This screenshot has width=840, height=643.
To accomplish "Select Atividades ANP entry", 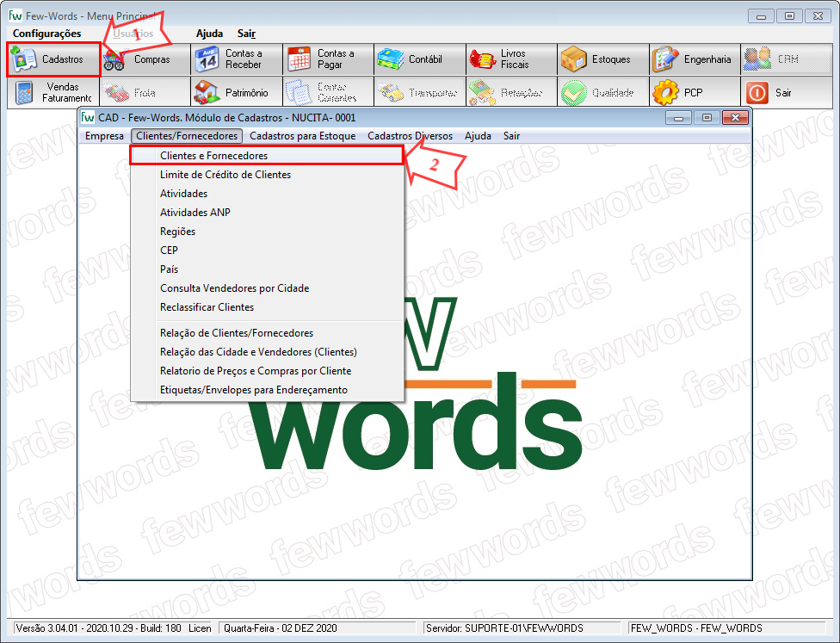I will tap(267, 213).
